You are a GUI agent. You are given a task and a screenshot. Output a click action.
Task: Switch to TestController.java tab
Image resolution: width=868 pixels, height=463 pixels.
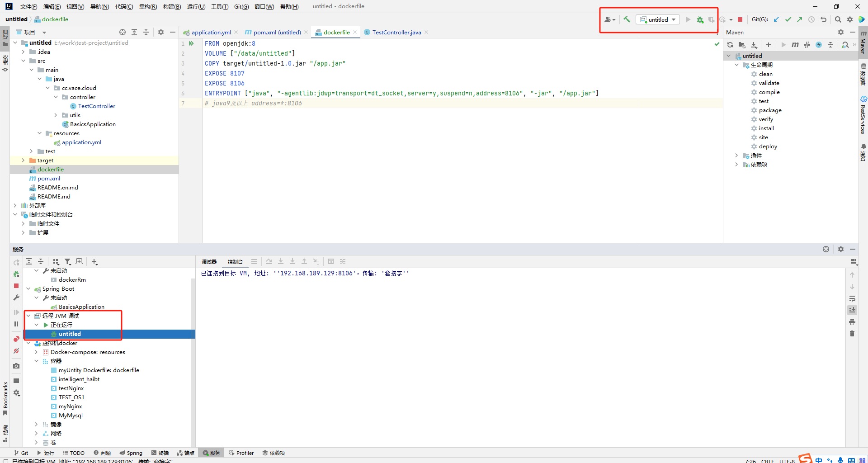(396, 32)
